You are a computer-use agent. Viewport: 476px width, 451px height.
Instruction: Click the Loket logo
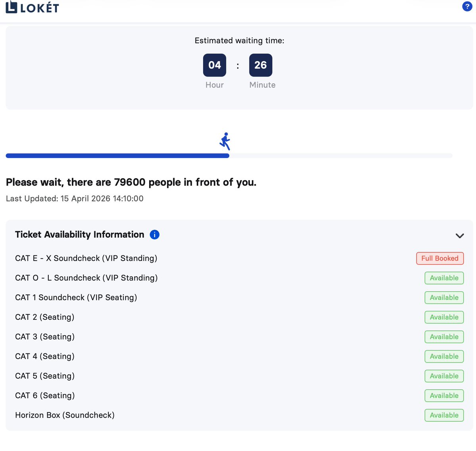click(32, 8)
